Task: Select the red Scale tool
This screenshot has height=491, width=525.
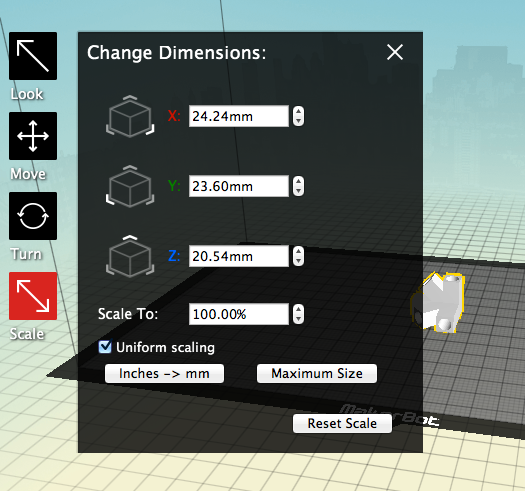Action: coord(33,296)
